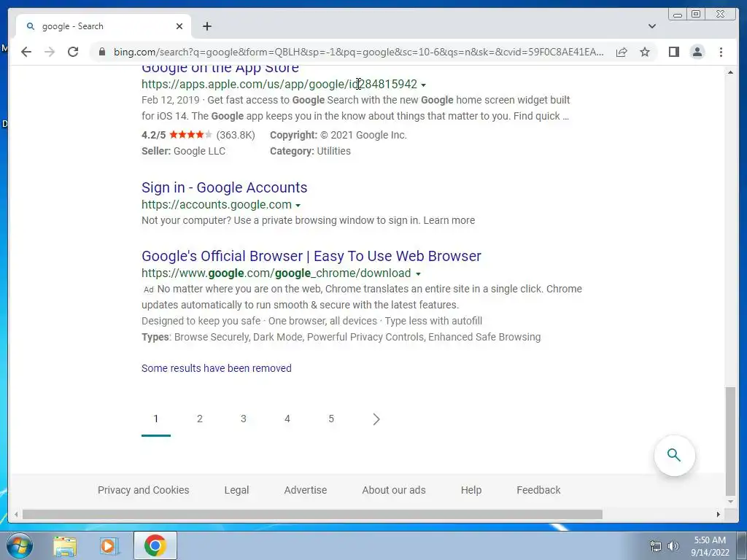Open Sign in - Google Accounts result
The width and height of the screenshot is (747, 560).
(x=225, y=187)
